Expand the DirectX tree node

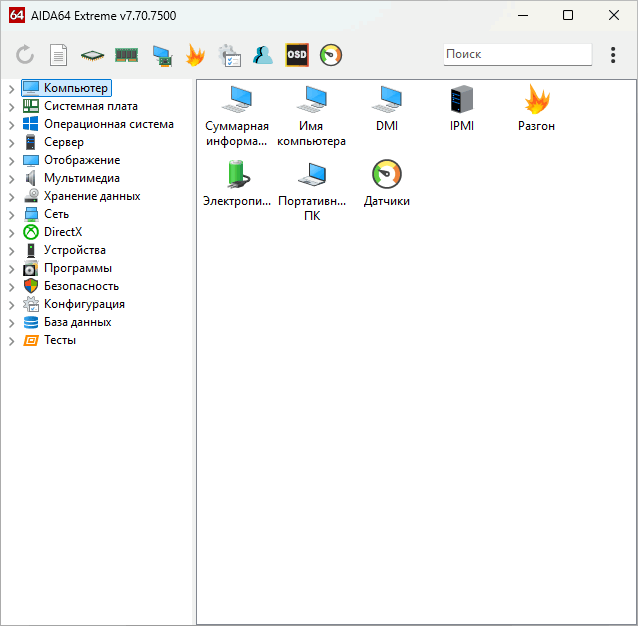(x=12, y=233)
